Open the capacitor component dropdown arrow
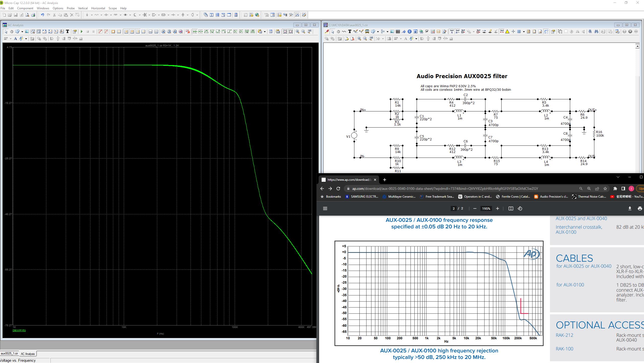The image size is (644, 363). [111, 15]
